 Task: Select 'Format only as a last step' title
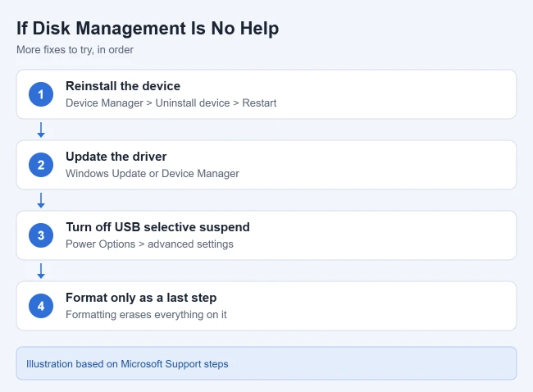141,298
